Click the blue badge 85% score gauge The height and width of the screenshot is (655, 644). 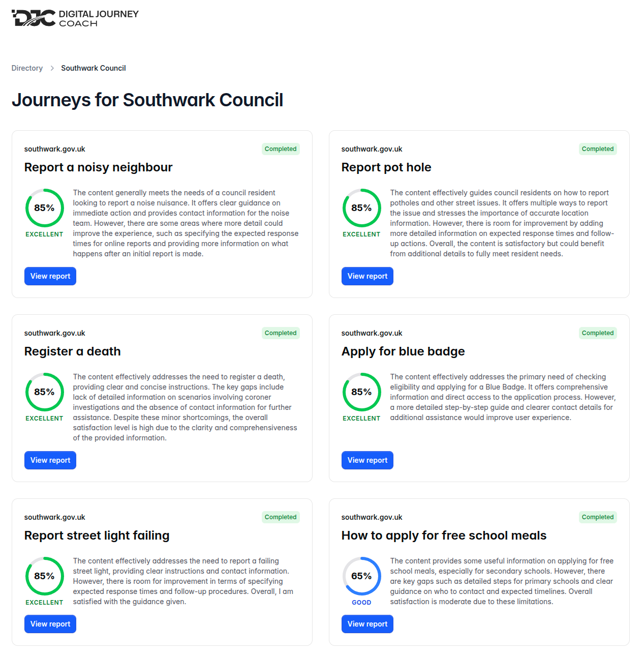362,392
